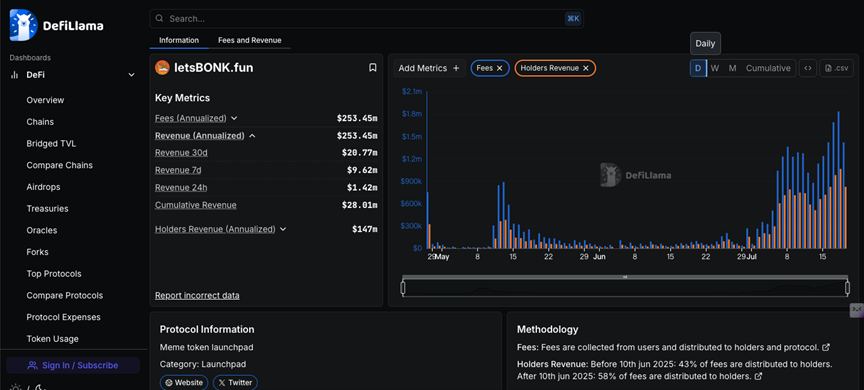Download chart data as .csv
Viewport: 864px width, 390px height.
(x=836, y=68)
